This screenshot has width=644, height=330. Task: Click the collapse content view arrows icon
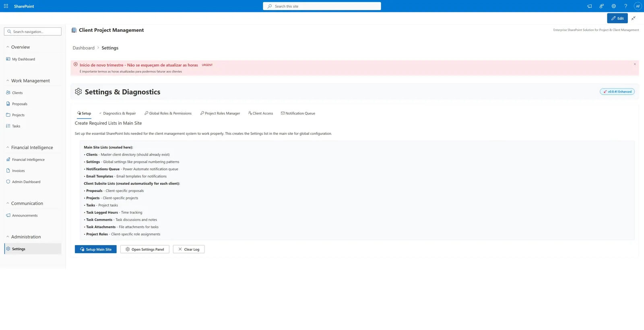pos(634,18)
